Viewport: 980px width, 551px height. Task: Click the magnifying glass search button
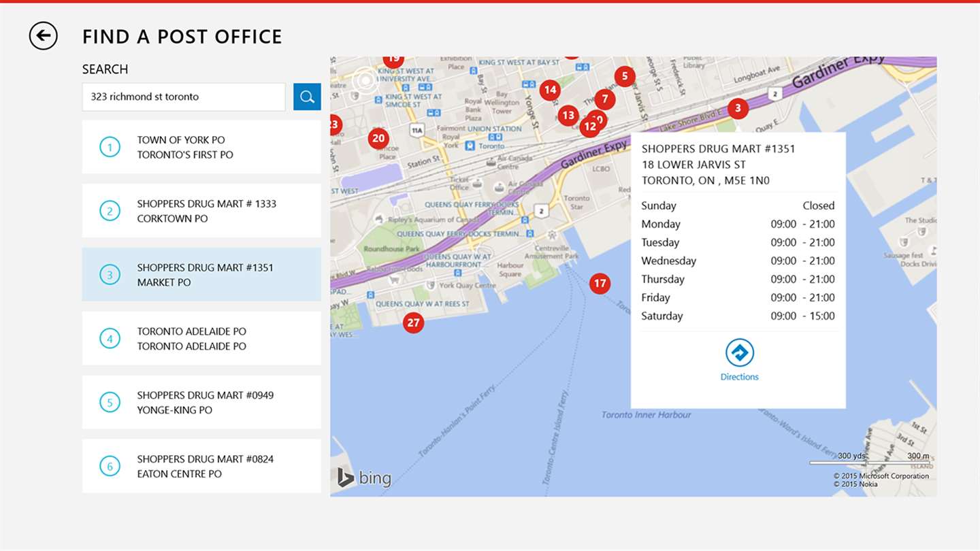click(307, 97)
